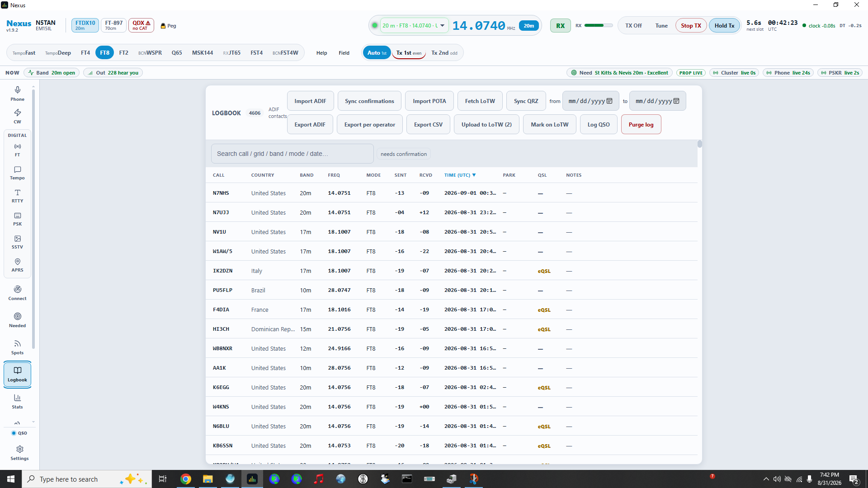Select the FTDX10 20m radio
868x488 pixels.
85,25
